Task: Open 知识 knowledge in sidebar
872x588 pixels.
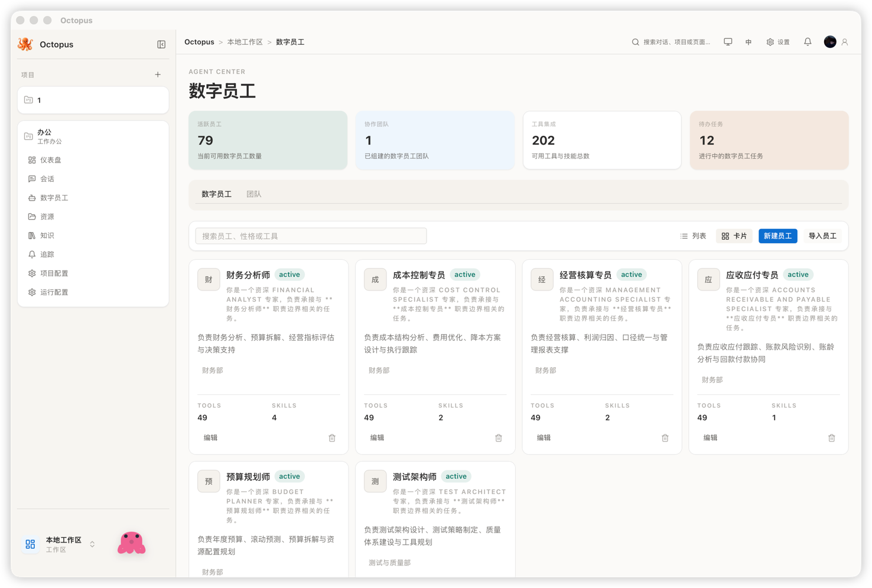Action: coord(93,236)
